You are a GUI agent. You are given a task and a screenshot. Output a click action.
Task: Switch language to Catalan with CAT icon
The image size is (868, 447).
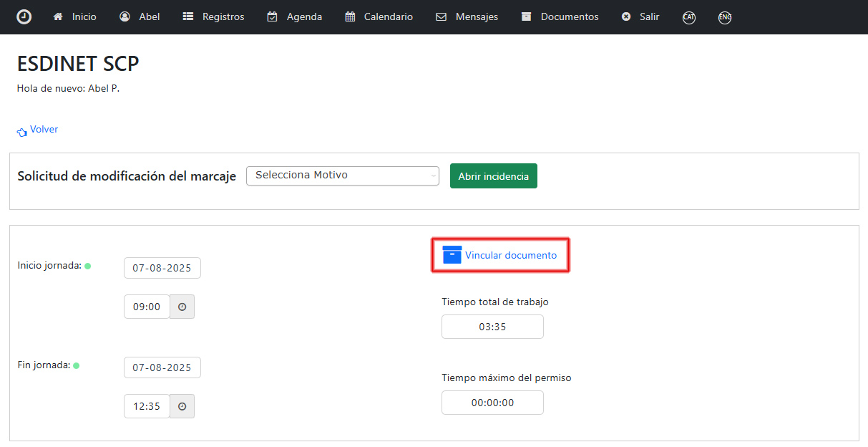tap(689, 17)
